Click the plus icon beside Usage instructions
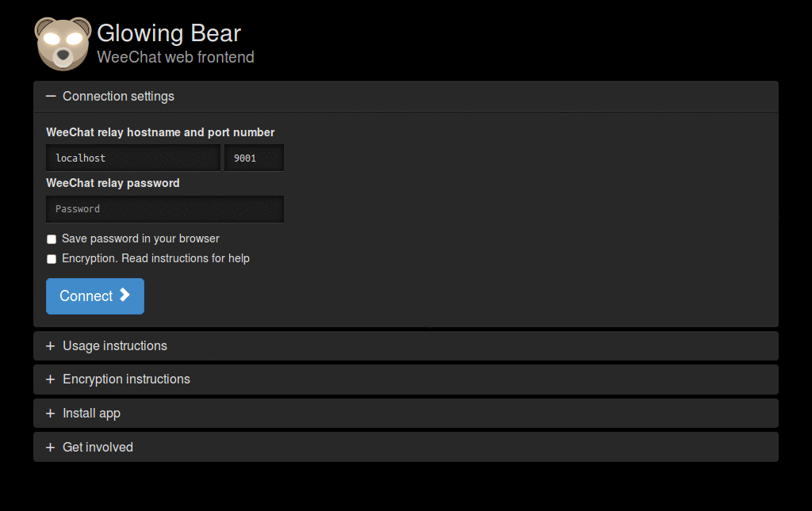This screenshot has width=812, height=511. click(51, 345)
